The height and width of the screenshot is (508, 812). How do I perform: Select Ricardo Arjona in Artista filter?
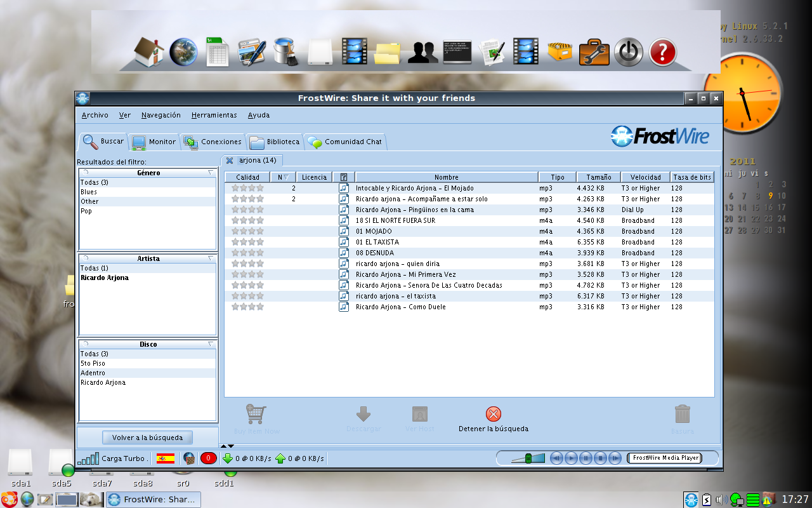point(147,277)
